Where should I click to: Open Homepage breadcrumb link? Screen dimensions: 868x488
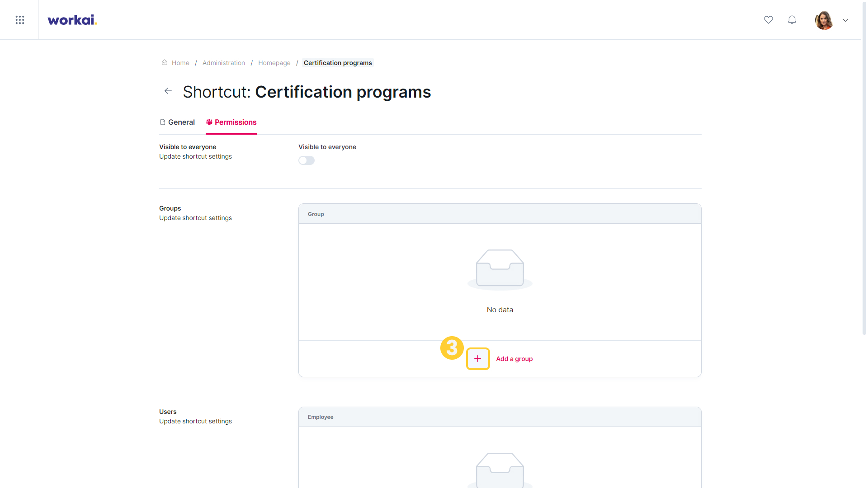pos(274,63)
